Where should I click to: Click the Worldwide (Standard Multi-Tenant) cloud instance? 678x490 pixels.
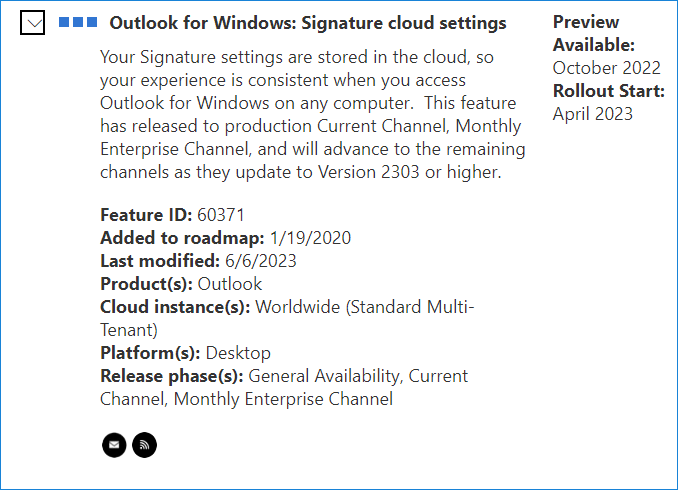[x=287, y=318]
